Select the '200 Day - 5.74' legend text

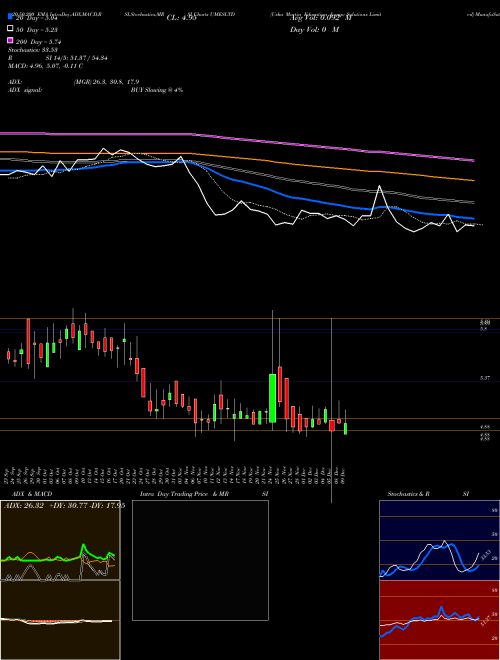39,42
